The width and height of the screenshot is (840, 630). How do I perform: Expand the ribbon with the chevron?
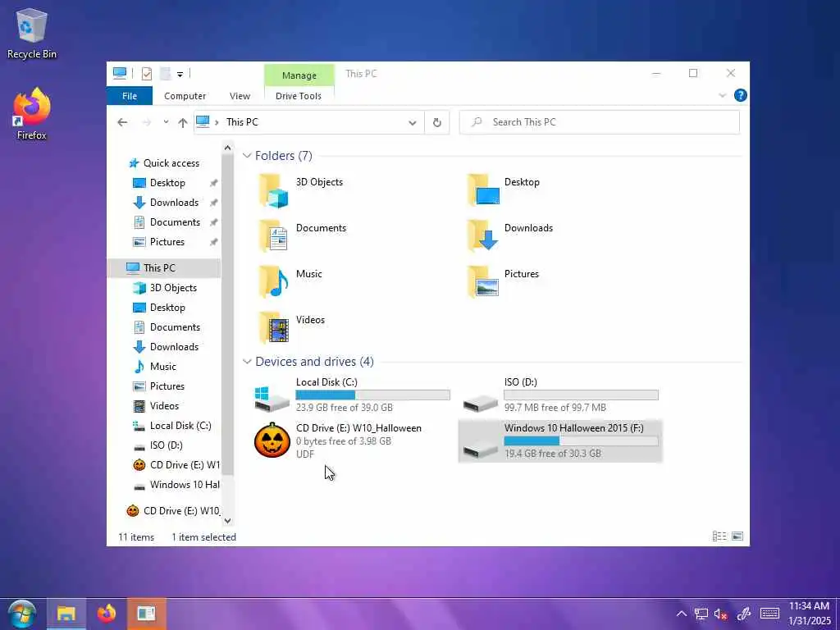[x=722, y=95]
